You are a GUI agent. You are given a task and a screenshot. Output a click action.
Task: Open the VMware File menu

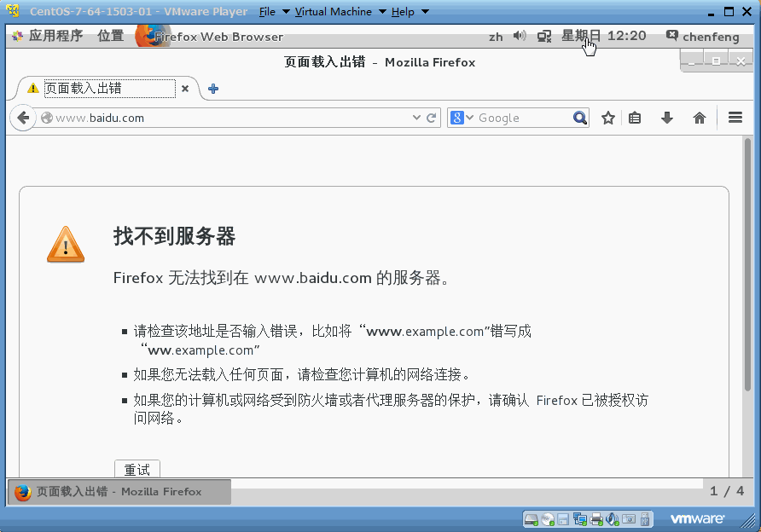tap(274, 12)
